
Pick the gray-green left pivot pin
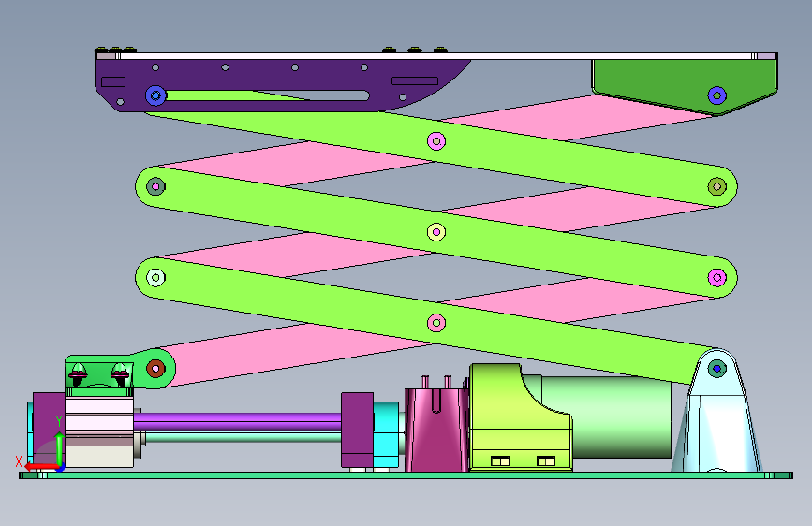click(x=155, y=186)
